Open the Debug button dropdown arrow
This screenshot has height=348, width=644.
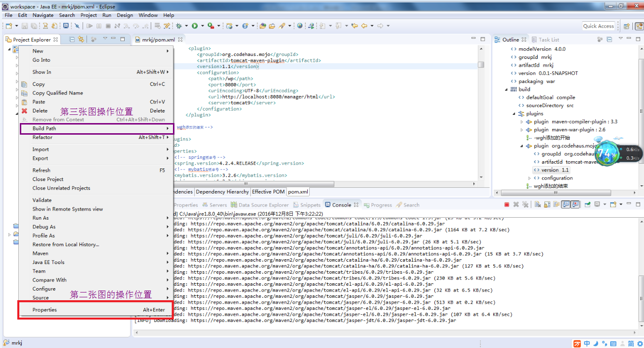pyautogui.click(x=186, y=26)
